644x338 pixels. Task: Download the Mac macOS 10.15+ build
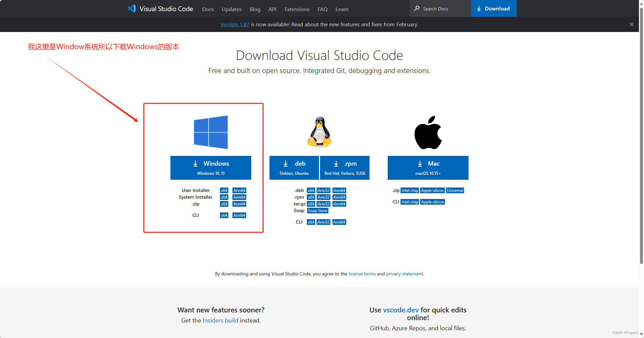(x=428, y=168)
